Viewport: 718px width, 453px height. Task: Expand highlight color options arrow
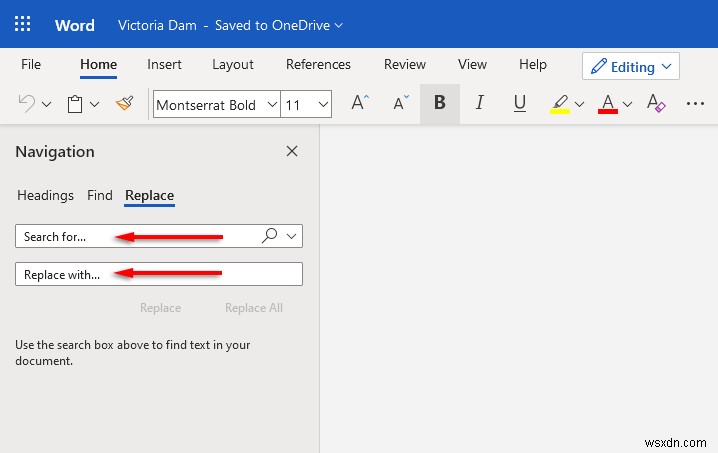click(579, 104)
